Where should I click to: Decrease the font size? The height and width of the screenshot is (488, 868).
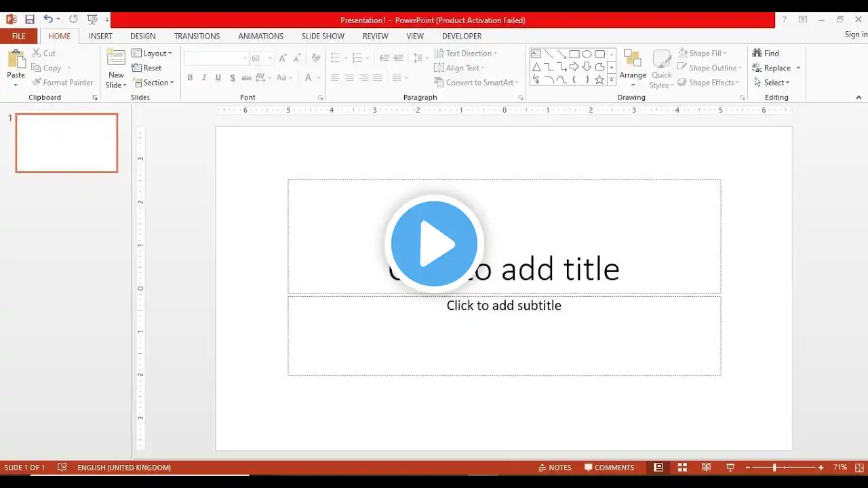pyautogui.click(x=298, y=59)
